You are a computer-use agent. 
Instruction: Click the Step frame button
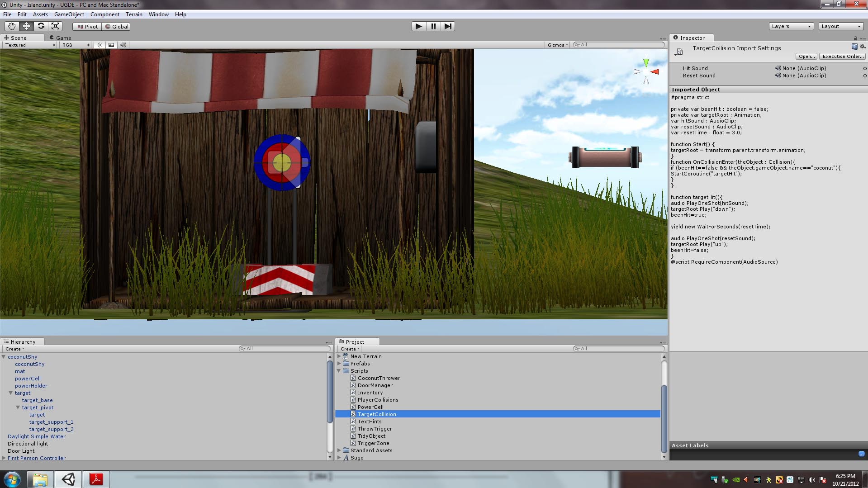448,26
